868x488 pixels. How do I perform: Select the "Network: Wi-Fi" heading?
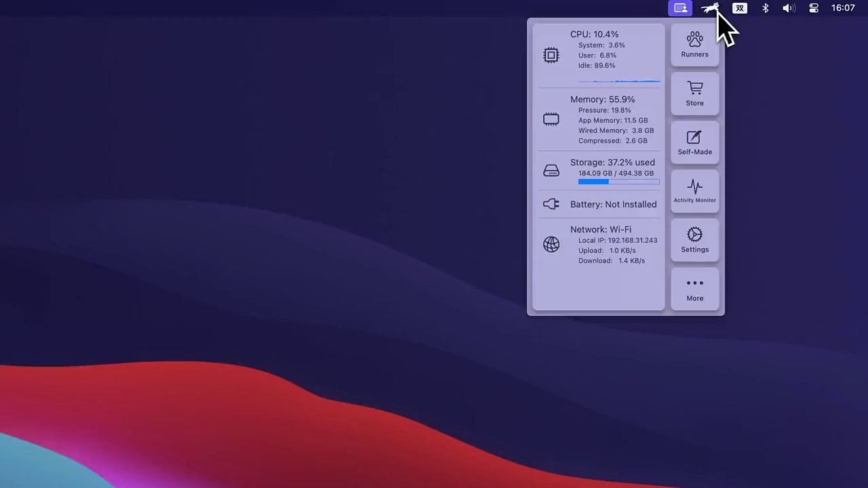tap(601, 229)
